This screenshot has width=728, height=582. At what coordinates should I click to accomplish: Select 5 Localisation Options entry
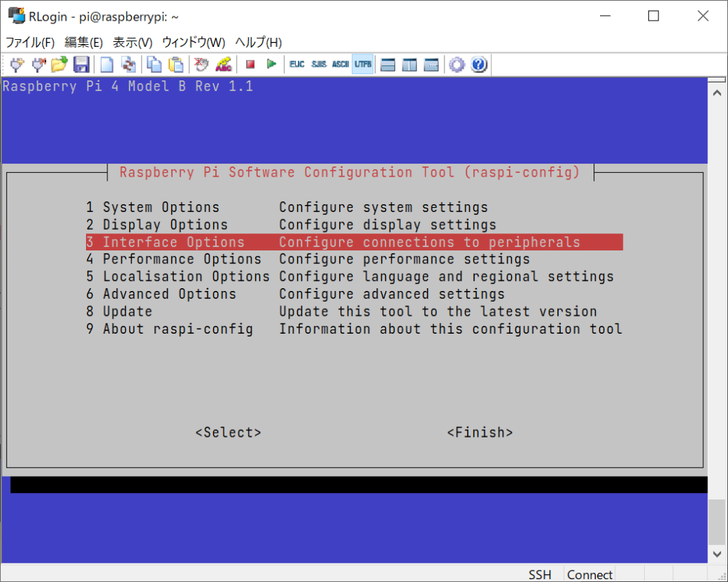pos(178,277)
